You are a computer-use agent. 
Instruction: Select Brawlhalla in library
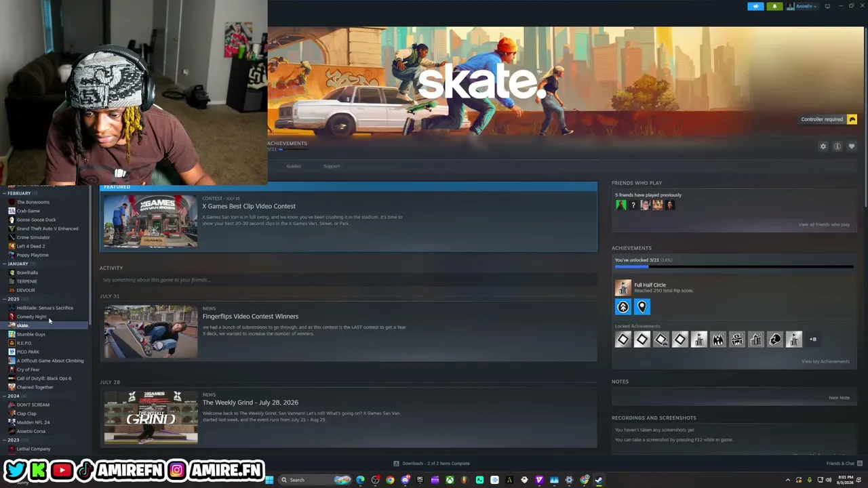tap(27, 272)
